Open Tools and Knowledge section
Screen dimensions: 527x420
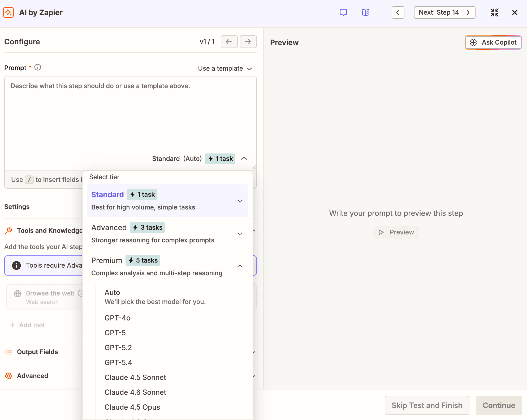click(x=50, y=230)
